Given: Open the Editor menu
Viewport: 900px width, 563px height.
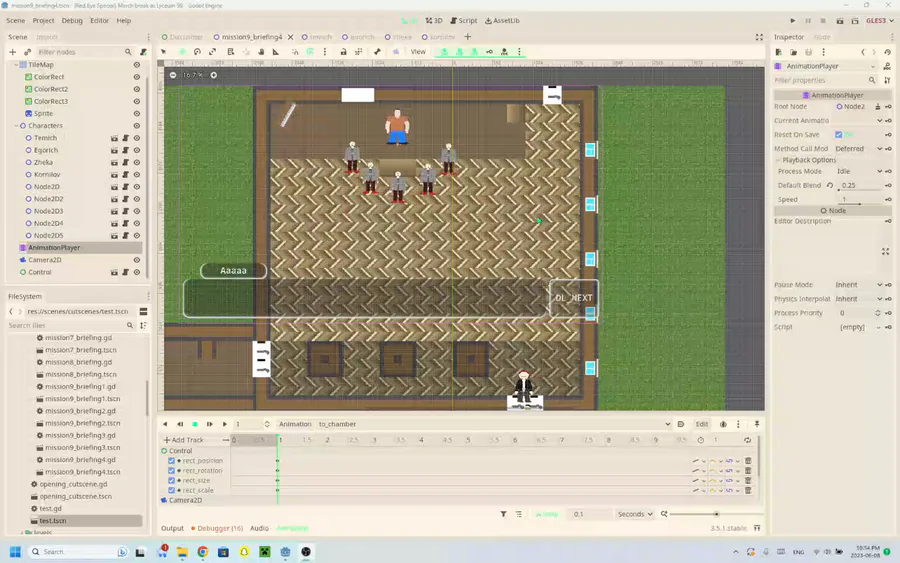Looking at the screenshot, I should (x=99, y=21).
